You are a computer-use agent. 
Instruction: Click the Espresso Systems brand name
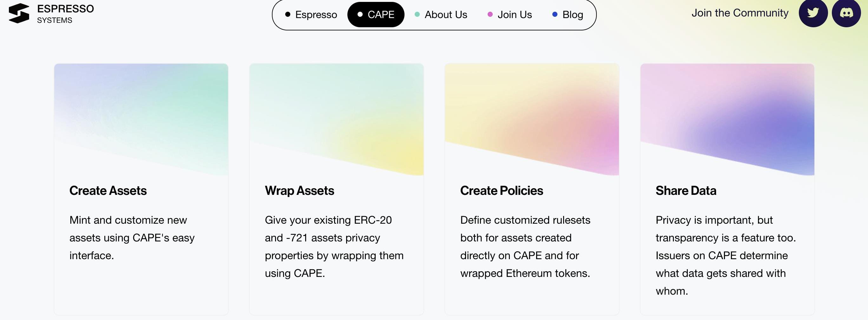[65, 13]
